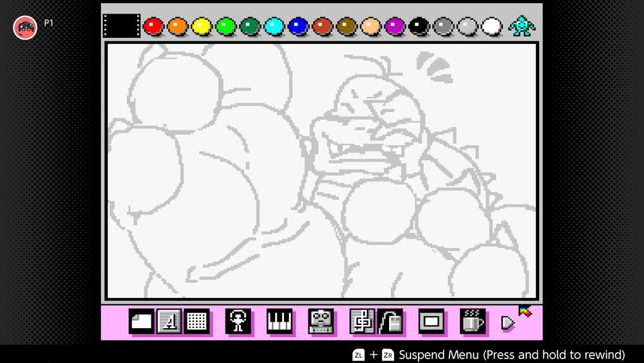The width and height of the screenshot is (644, 363).
Task: Choose the cyan paint color
Action: pos(274,26)
